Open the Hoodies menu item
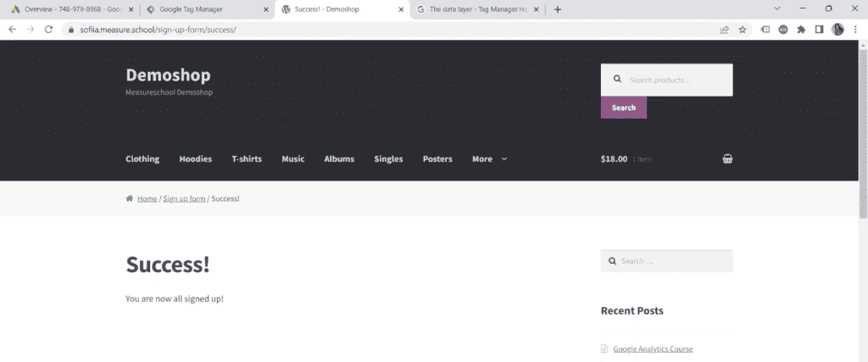The width and height of the screenshot is (868, 362). [x=196, y=159]
